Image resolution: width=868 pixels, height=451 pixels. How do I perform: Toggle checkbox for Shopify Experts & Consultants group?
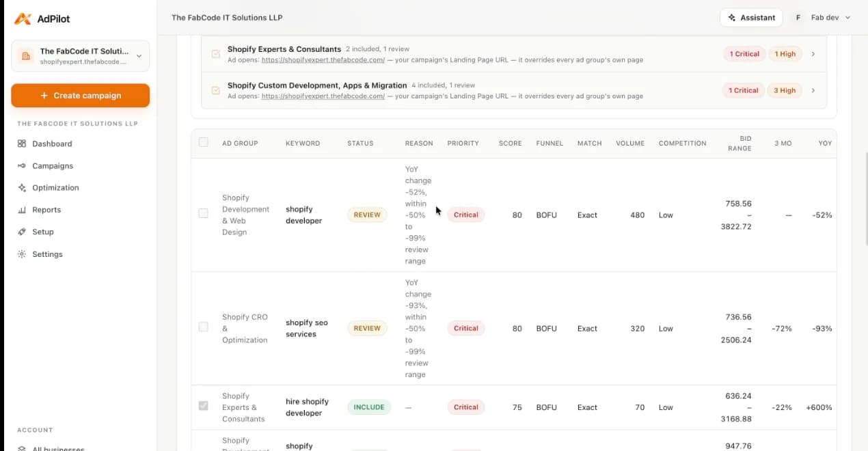216,54
